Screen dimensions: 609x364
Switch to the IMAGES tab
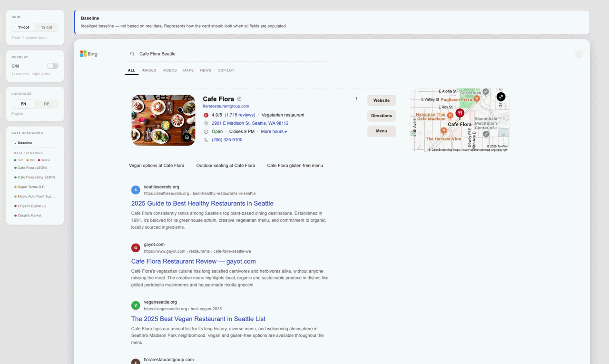point(148,70)
